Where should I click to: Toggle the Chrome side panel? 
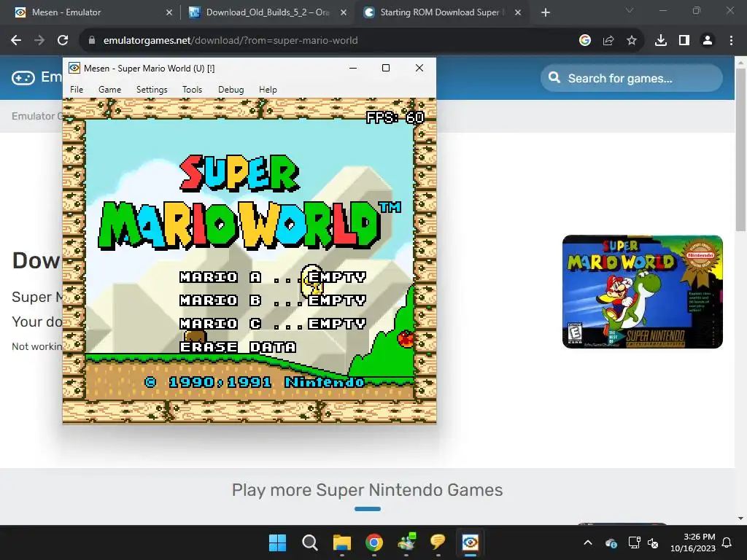[x=684, y=41]
